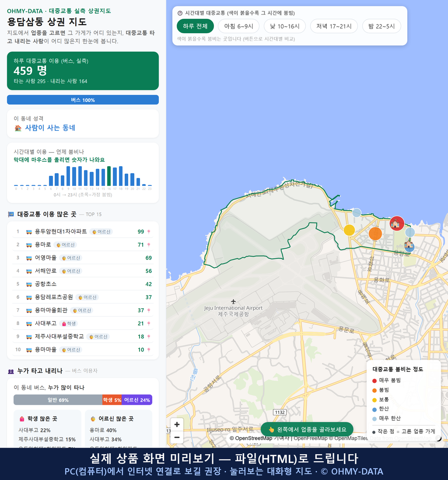Image resolution: width=448 pixels, height=480 pixels.
Task: Zoom in the map with plus button
Action: (177, 424)
